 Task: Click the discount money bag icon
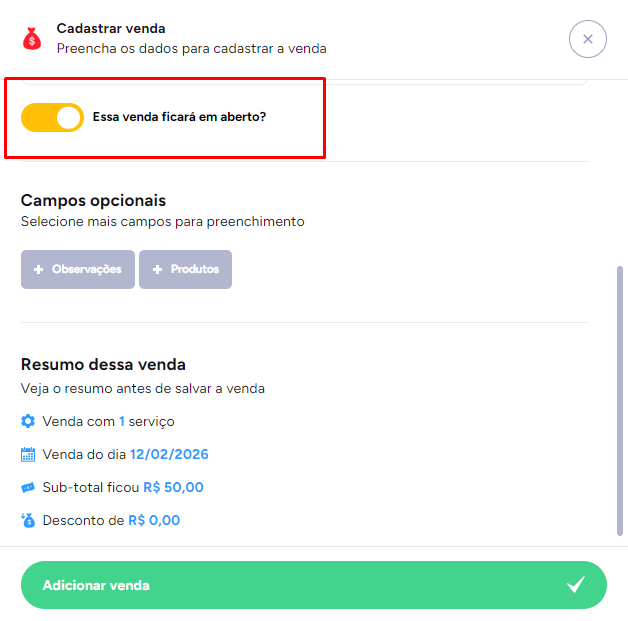(28, 520)
